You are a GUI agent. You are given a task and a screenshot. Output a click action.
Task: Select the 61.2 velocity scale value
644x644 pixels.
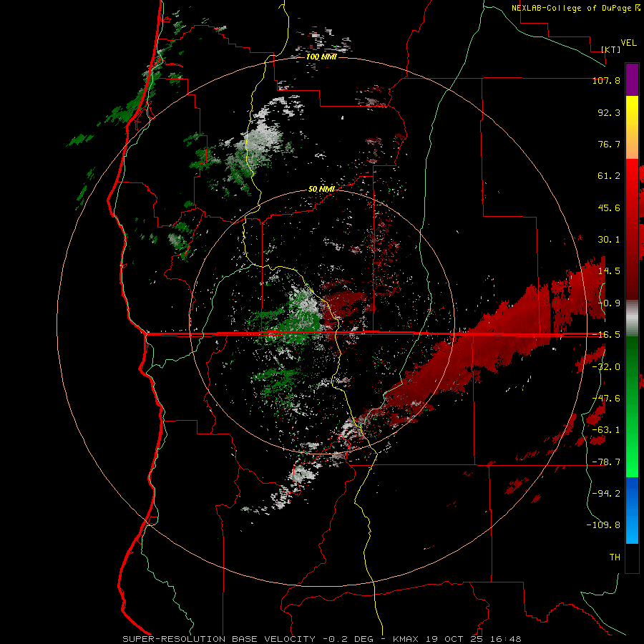pyautogui.click(x=609, y=176)
